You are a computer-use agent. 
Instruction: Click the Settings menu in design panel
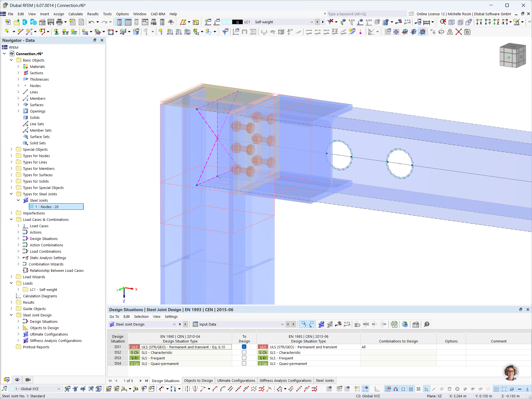click(x=171, y=316)
